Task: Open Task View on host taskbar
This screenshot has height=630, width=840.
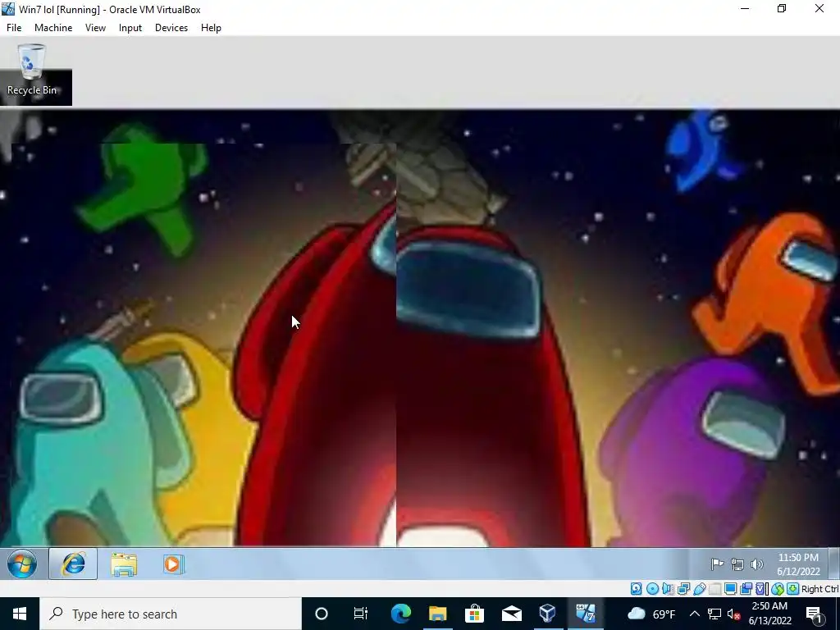Action: (x=361, y=614)
